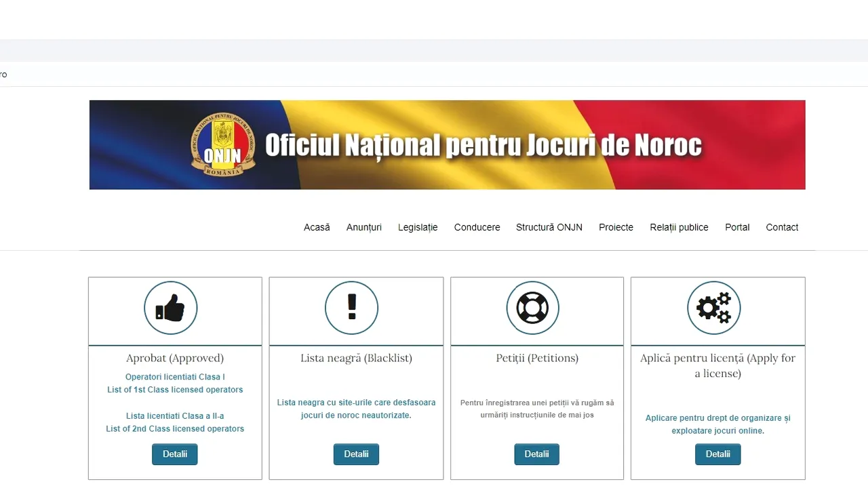The image size is (868, 488).
Task: Click the exclamation mark Blacklist icon
Action: [x=351, y=308]
